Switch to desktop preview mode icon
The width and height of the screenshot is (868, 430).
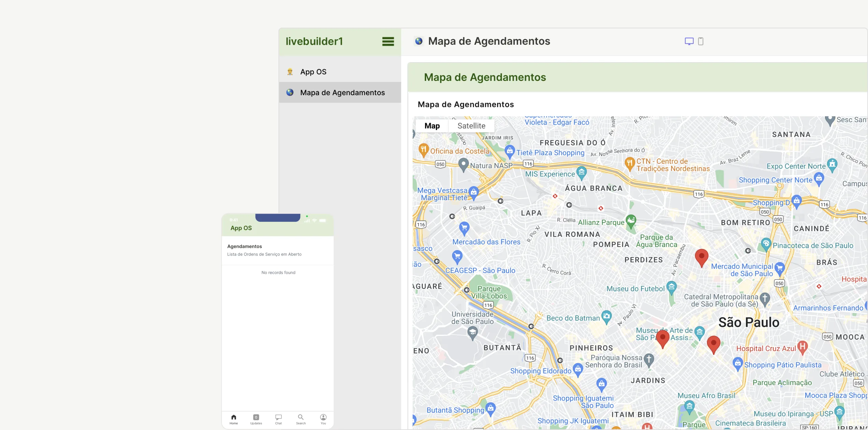click(689, 41)
